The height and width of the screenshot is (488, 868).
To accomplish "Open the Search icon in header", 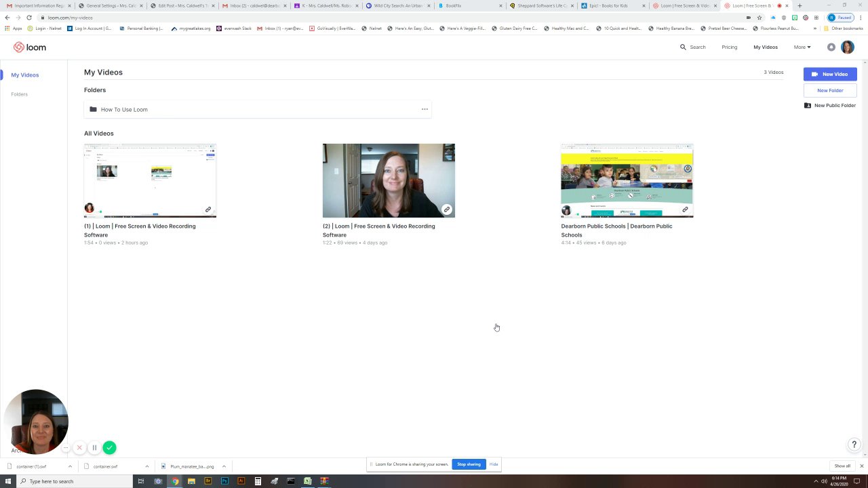I will click(683, 47).
